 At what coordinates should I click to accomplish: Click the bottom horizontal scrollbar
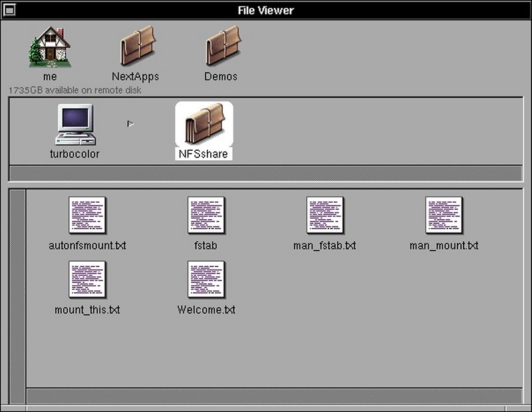(x=273, y=395)
